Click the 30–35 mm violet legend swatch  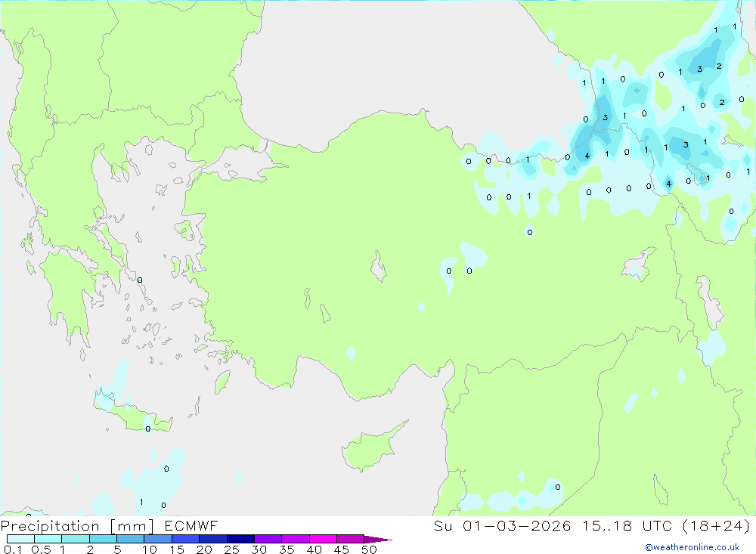[x=268, y=539]
